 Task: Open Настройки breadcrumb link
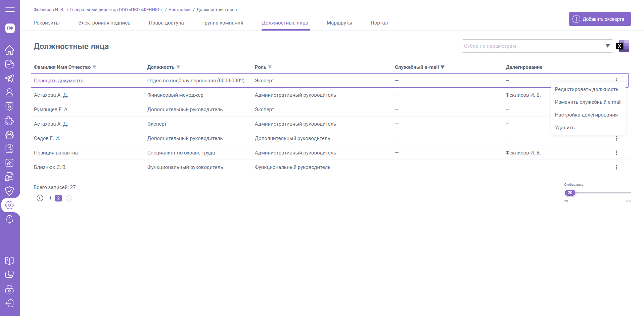click(x=179, y=10)
